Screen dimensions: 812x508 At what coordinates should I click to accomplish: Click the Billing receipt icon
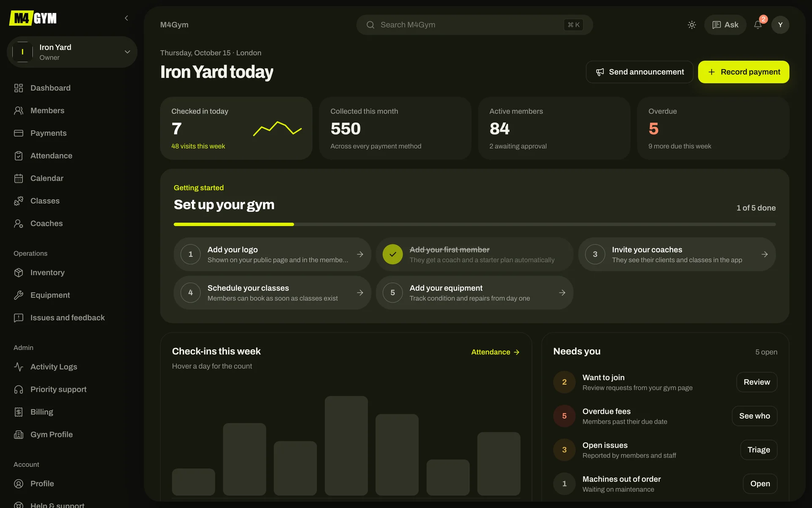pos(19,412)
